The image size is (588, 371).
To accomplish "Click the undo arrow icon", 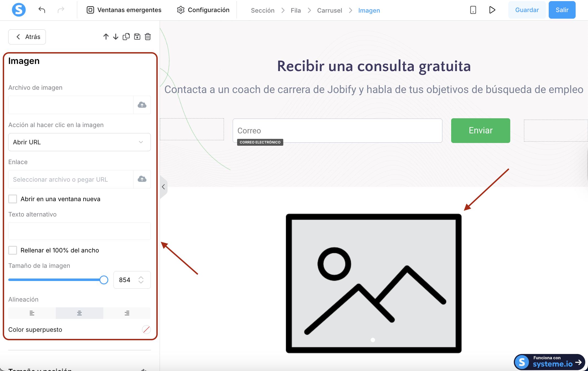I will (x=42, y=10).
